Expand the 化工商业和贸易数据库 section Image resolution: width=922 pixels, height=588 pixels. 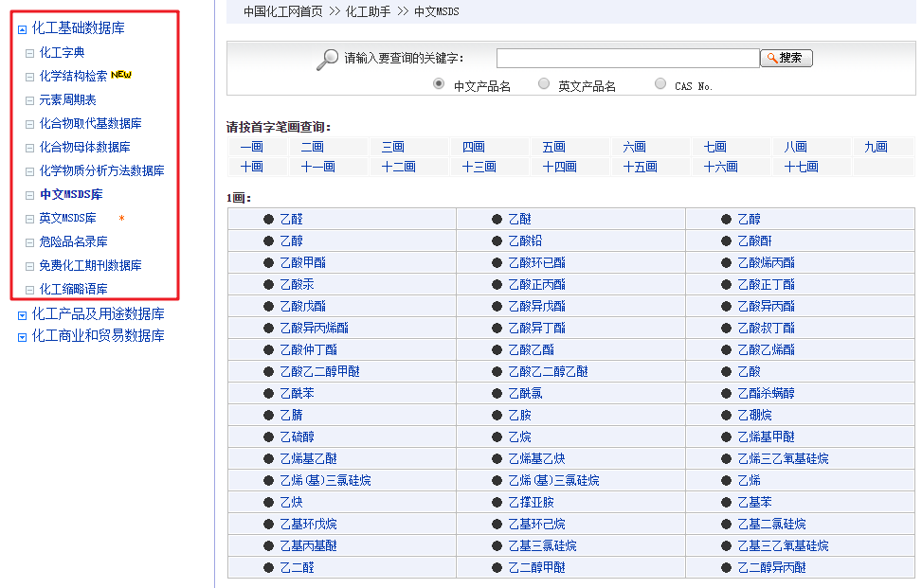[x=23, y=337]
